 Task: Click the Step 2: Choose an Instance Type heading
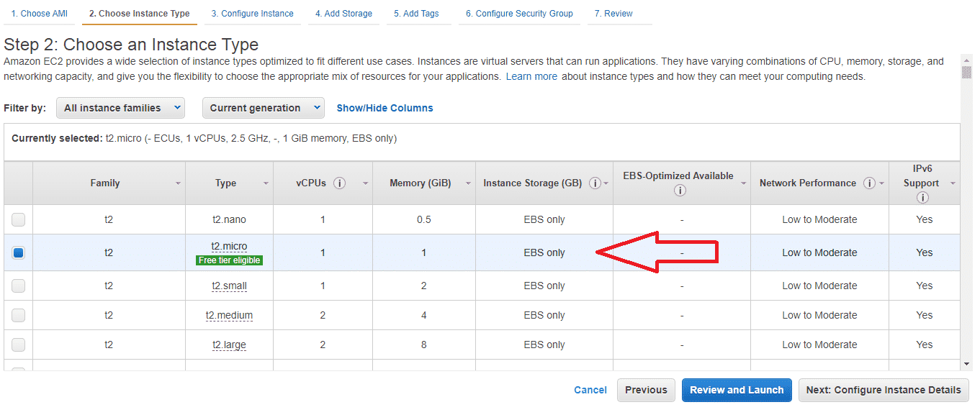coord(131,45)
